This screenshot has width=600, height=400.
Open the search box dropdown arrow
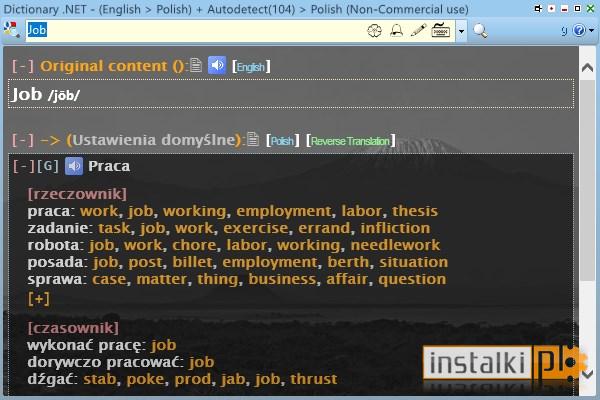point(461,31)
